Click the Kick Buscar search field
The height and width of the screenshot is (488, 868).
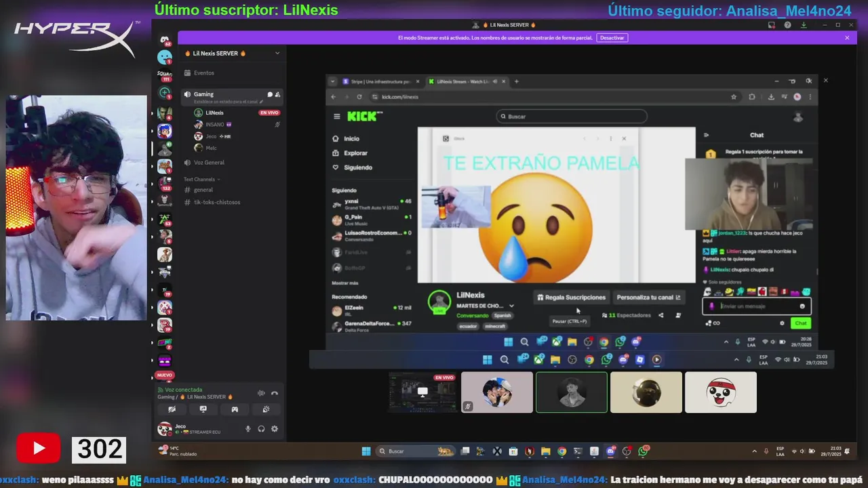coord(572,117)
